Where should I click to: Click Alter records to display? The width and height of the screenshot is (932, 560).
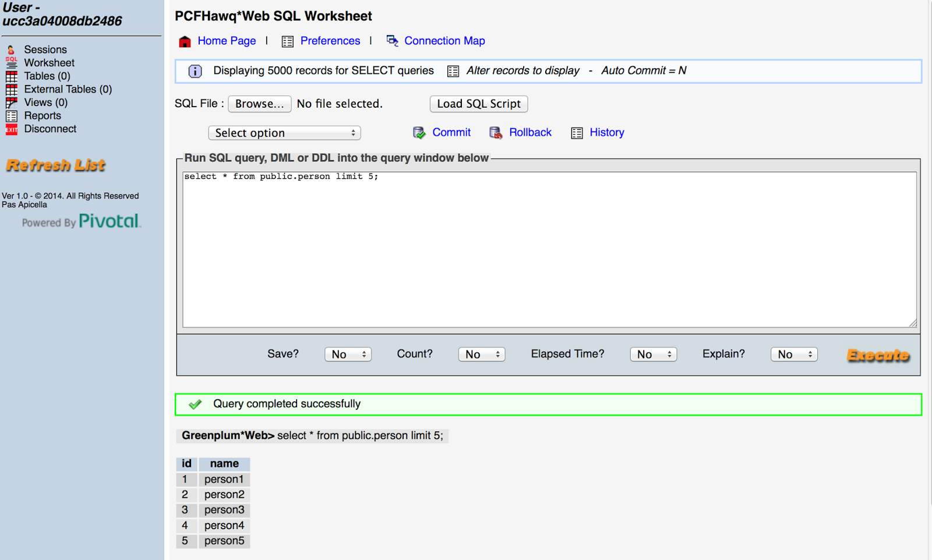click(x=523, y=70)
